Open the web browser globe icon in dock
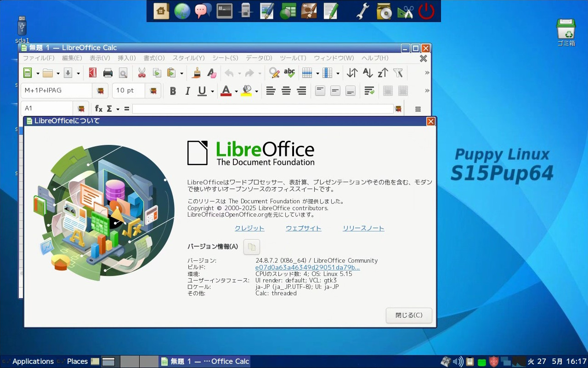The width and height of the screenshot is (588, 368). click(182, 11)
